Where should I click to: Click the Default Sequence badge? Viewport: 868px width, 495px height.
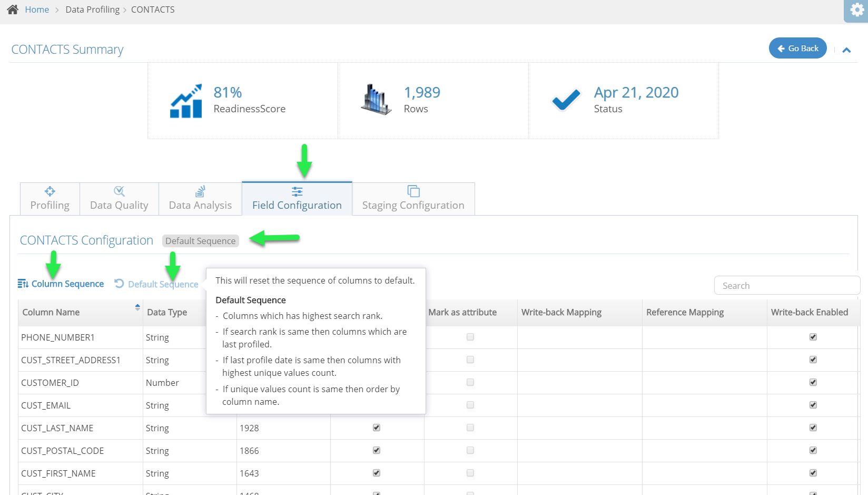point(201,241)
